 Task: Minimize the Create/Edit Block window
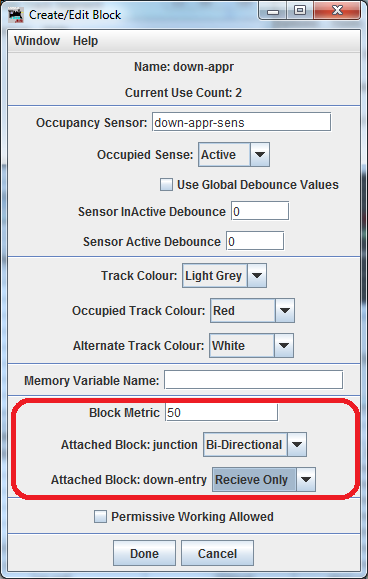pos(273,11)
